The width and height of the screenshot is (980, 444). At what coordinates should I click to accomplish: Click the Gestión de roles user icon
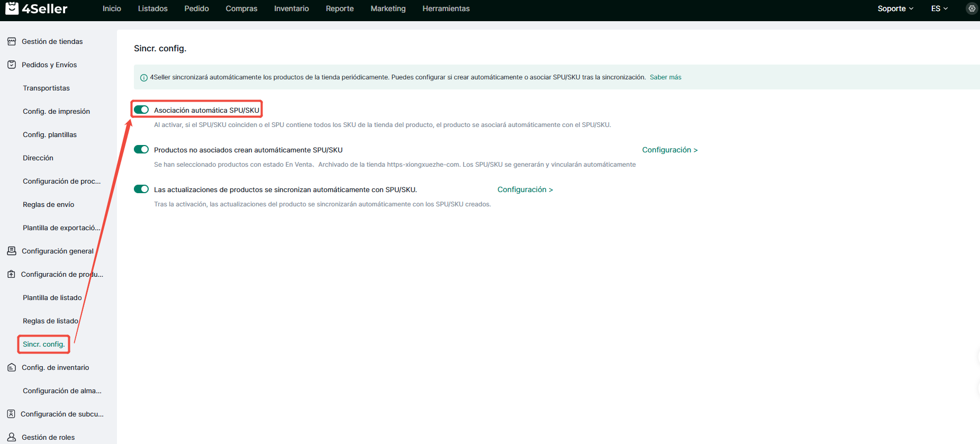12,437
